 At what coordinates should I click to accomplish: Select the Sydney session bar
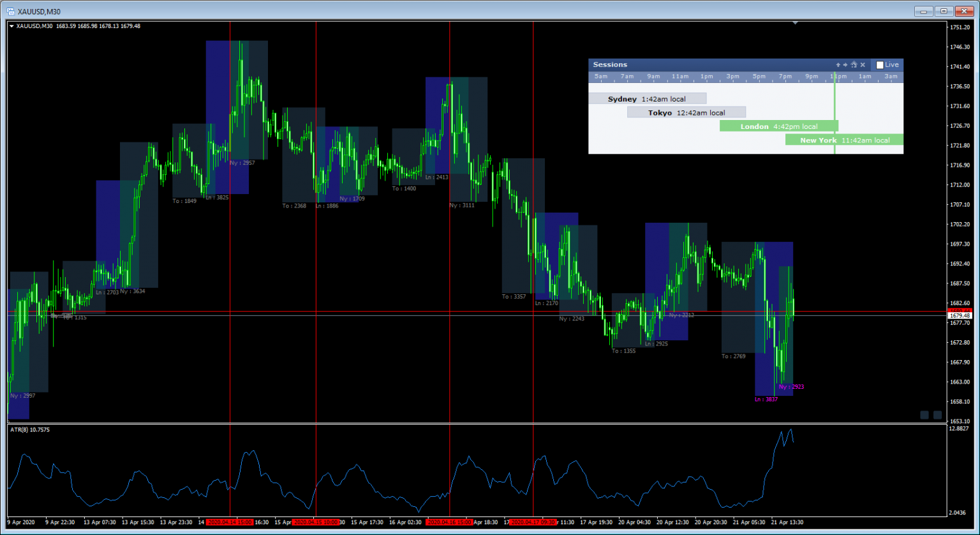coord(647,99)
